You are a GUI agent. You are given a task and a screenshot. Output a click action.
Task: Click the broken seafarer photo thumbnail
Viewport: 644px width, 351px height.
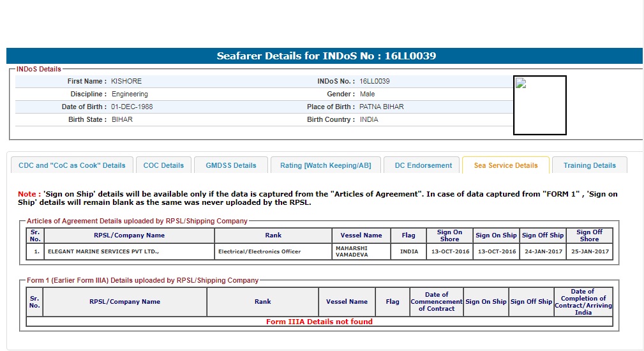pos(520,84)
